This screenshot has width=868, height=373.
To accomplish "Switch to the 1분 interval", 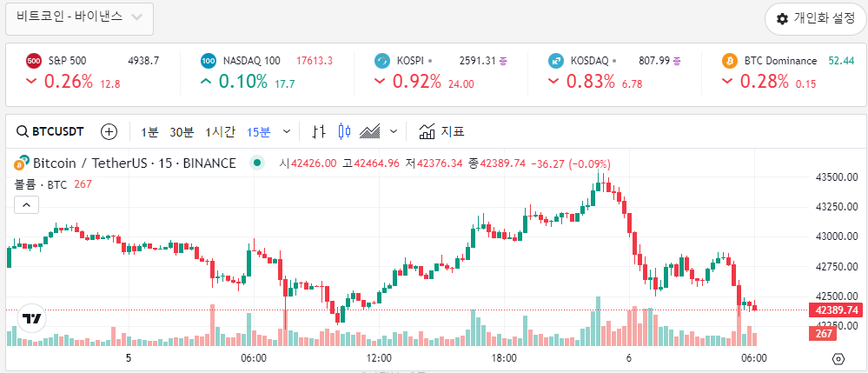I will tap(149, 132).
